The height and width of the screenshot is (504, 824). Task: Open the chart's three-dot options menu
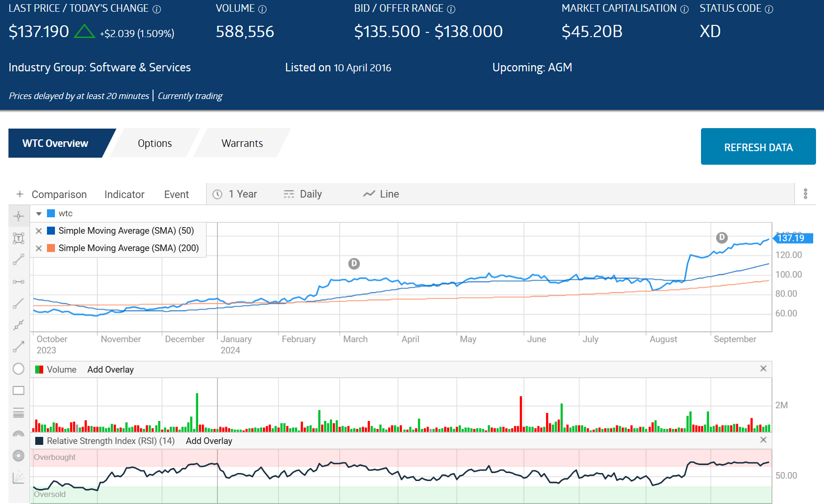click(x=805, y=194)
